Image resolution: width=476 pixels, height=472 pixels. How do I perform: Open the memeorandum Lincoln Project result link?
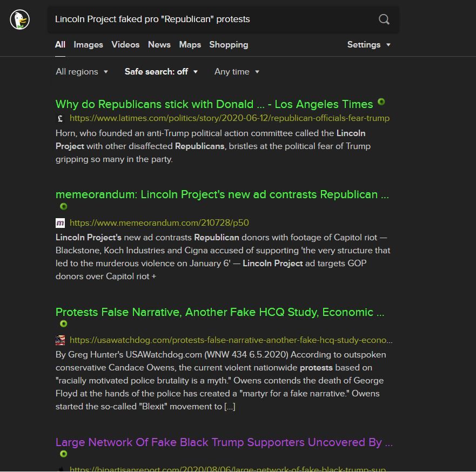coord(222,194)
